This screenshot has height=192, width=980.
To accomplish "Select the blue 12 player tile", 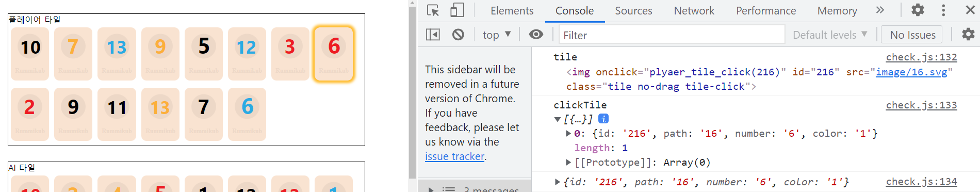I will pyautogui.click(x=247, y=54).
